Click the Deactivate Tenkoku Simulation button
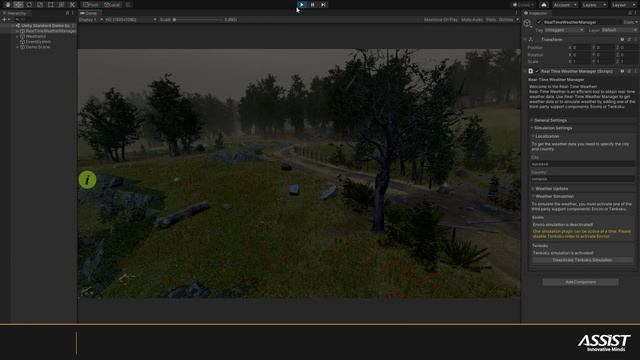Viewport: 640px width, 360px height. point(582,260)
